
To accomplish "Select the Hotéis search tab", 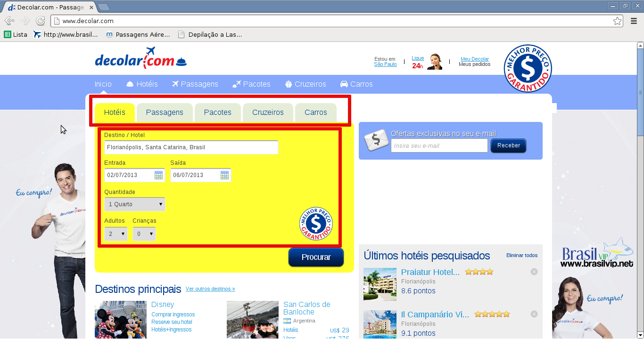I will (115, 113).
